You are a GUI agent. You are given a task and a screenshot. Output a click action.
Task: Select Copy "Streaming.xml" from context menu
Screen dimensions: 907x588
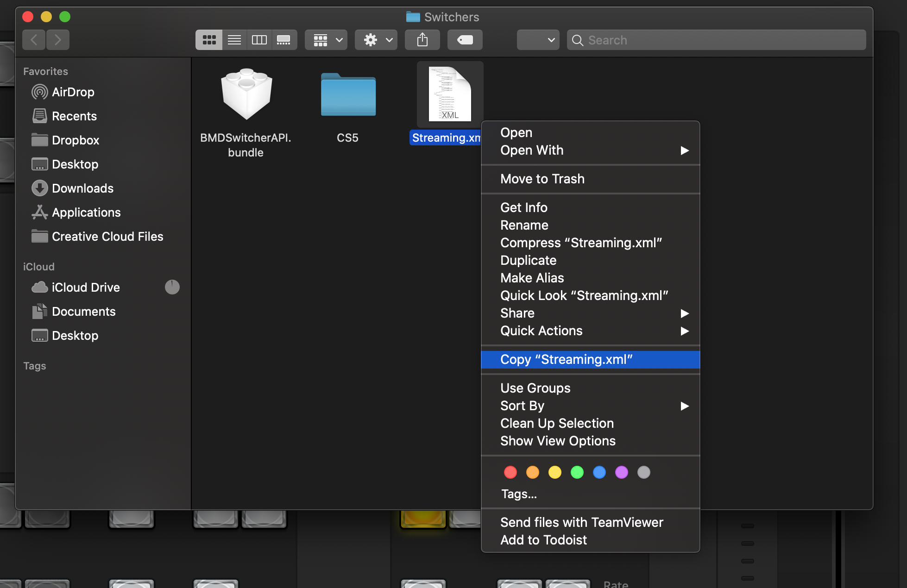(x=566, y=359)
